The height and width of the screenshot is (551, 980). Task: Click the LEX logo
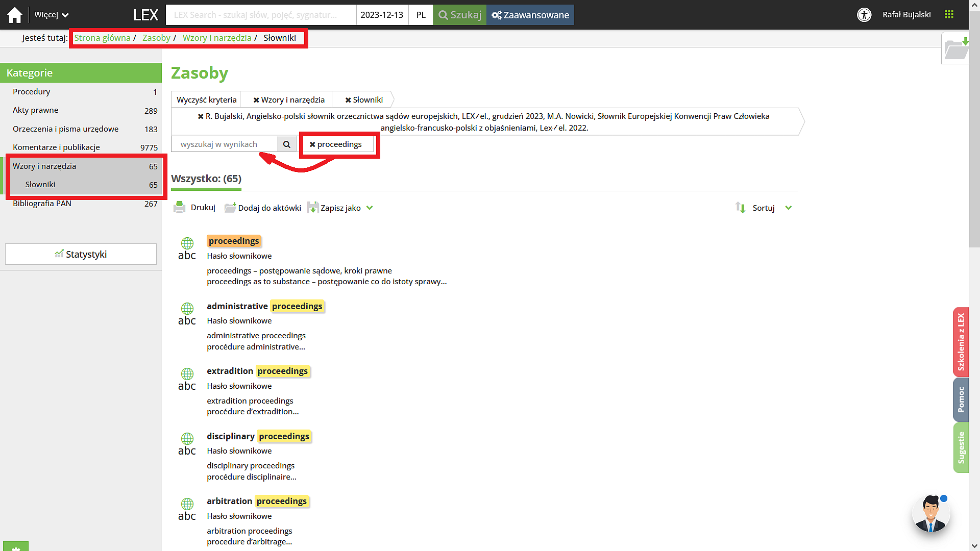[x=145, y=15]
